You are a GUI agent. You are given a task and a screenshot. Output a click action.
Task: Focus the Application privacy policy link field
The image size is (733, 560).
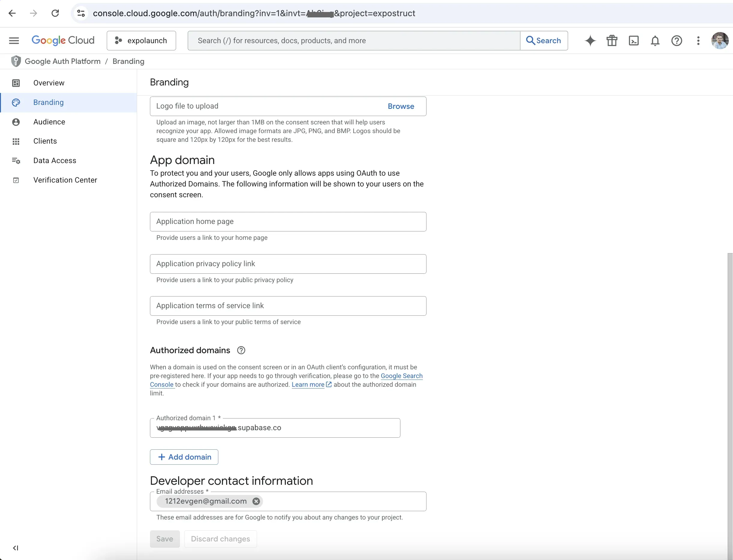click(x=288, y=264)
